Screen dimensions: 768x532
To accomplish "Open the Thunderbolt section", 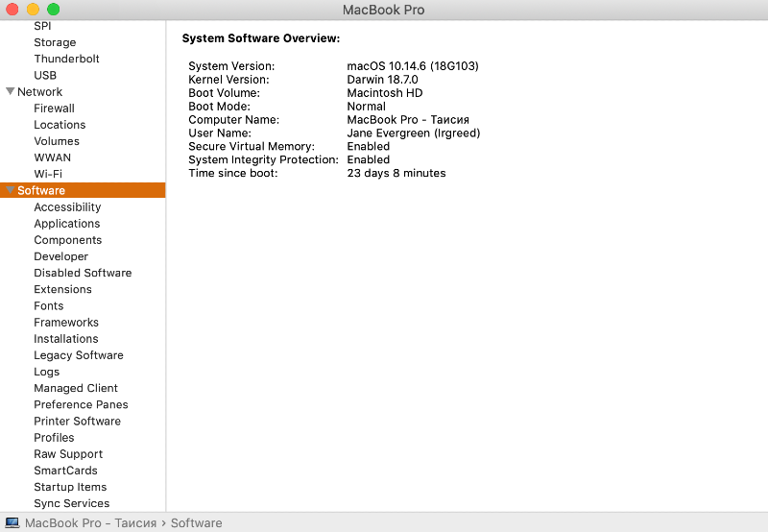I will tap(66, 59).
